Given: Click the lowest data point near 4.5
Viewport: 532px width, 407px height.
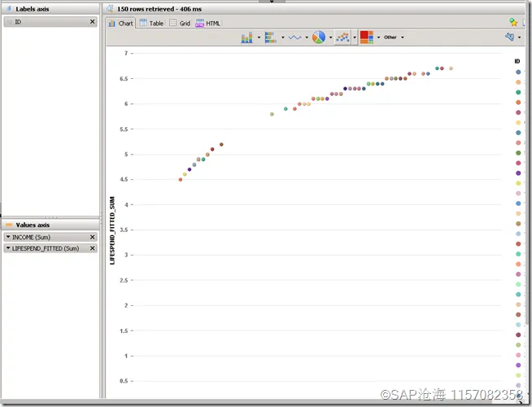Looking at the screenshot, I should pos(180,180).
